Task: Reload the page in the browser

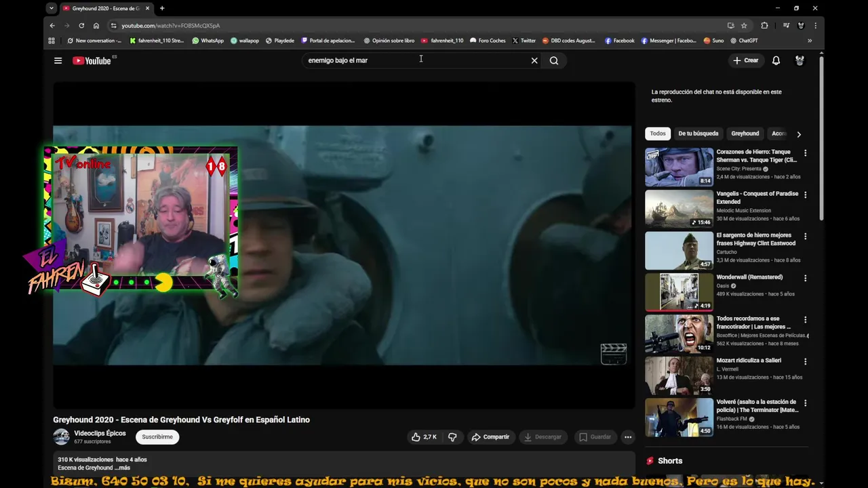Action: (81, 25)
